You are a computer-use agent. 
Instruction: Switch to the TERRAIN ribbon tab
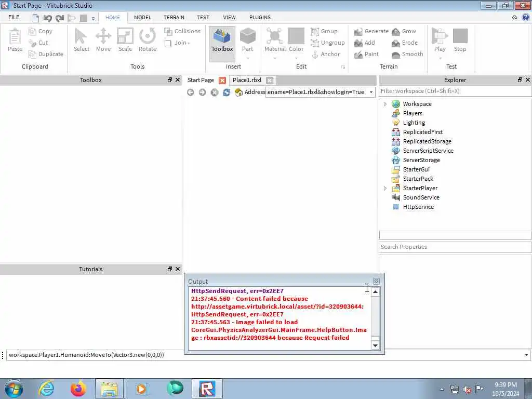click(x=174, y=17)
